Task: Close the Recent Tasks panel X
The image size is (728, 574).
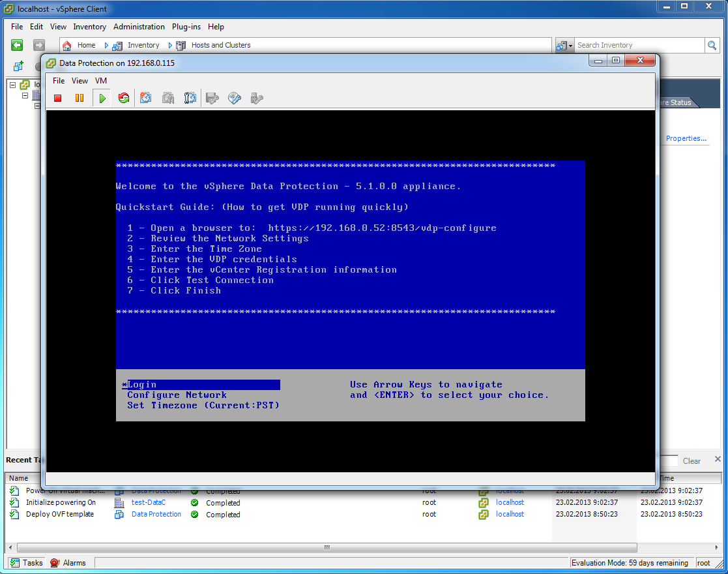Action: pyautogui.click(x=718, y=459)
